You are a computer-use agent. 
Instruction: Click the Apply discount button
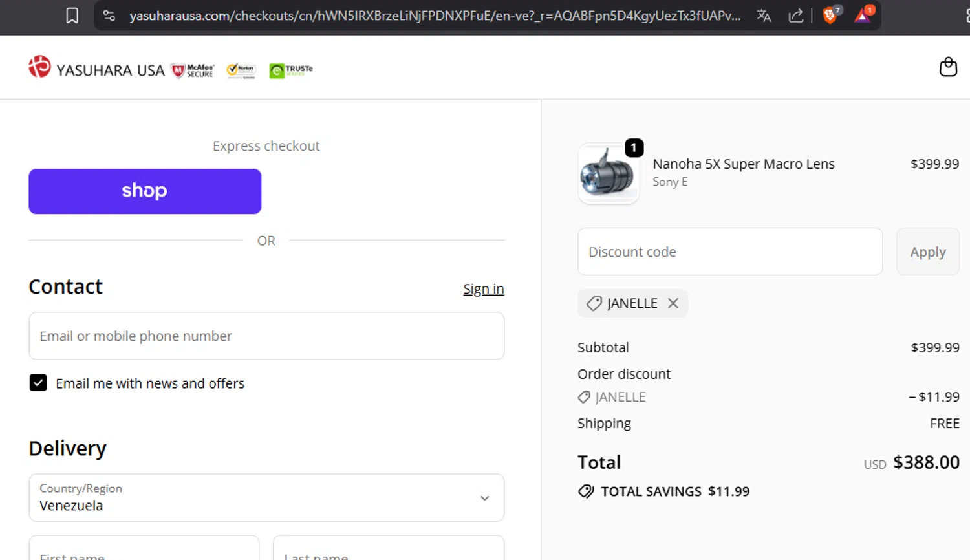928,252
